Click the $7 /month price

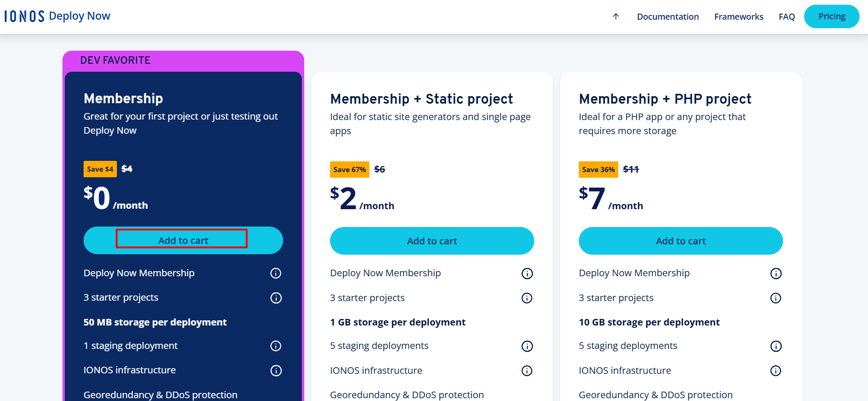click(611, 198)
